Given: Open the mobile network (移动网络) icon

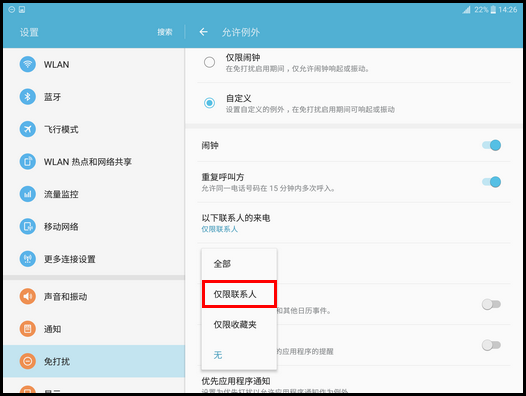Looking at the screenshot, I should [x=28, y=226].
